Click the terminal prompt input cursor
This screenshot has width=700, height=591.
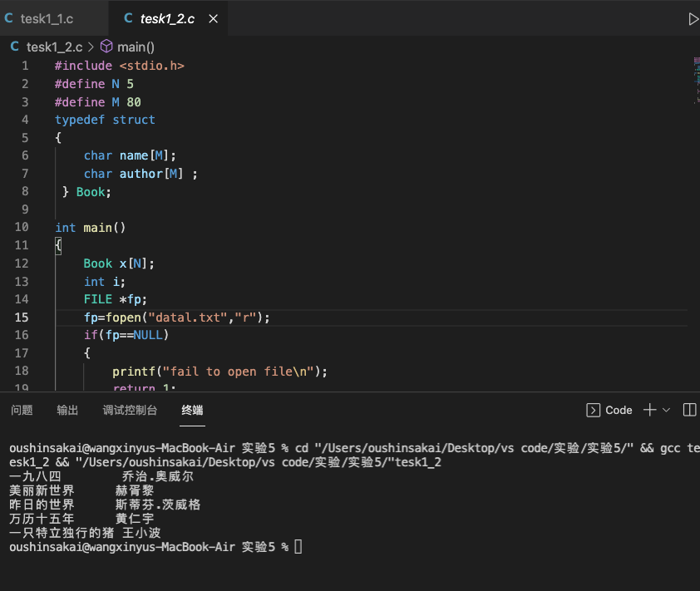298,547
